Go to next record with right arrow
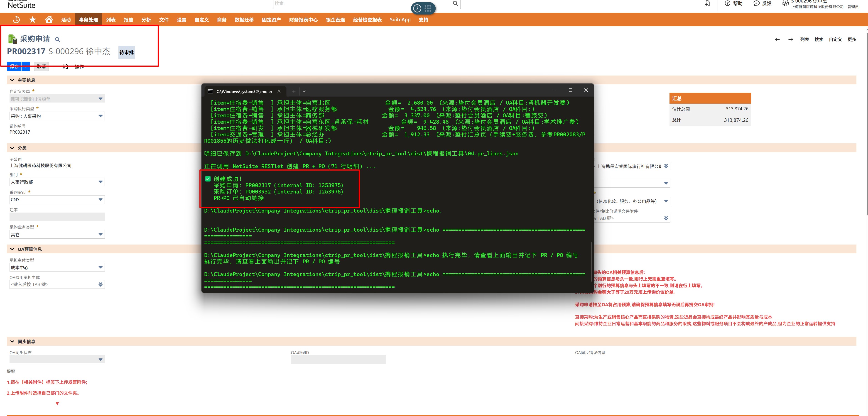Screen dimensions: 868x416 click(x=790, y=39)
